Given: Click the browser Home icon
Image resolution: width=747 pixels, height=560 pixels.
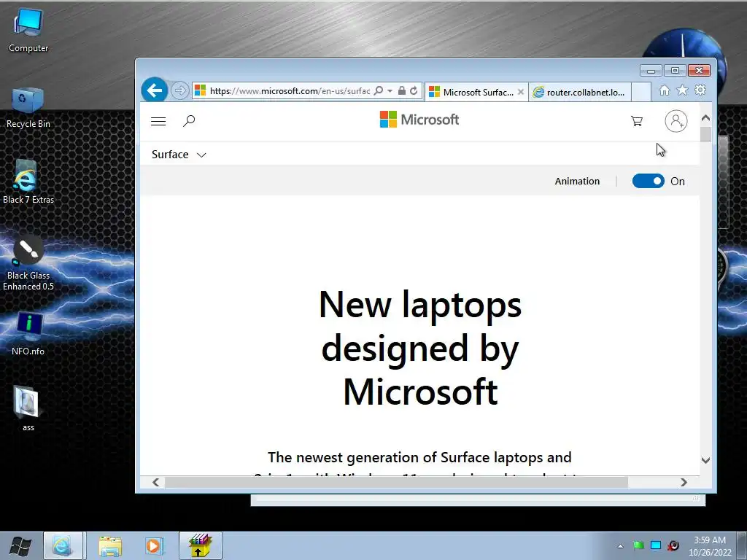Looking at the screenshot, I should 664,90.
